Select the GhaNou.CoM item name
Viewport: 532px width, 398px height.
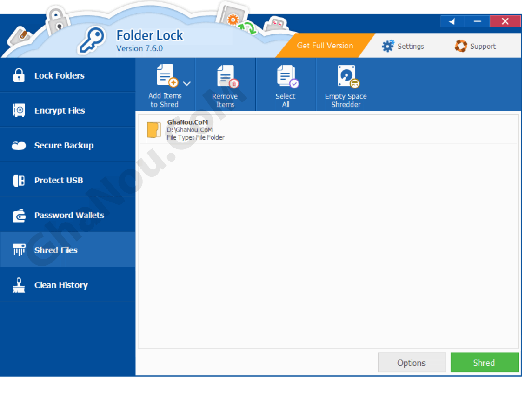coord(187,122)
